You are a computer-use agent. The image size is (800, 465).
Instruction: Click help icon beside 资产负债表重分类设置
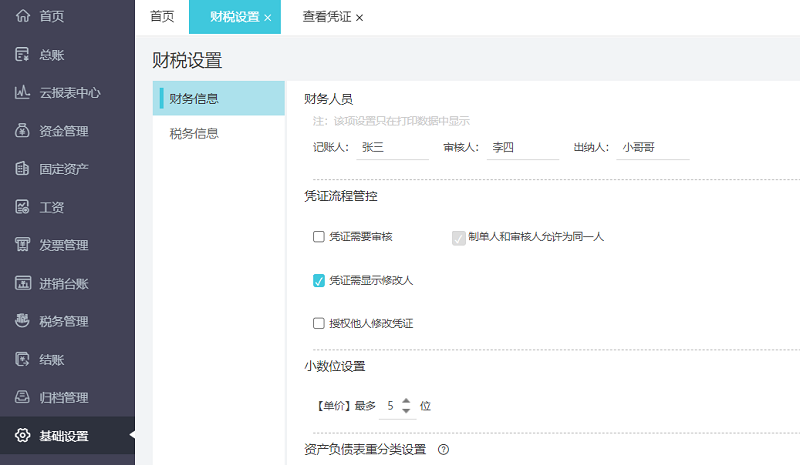tap(443, 449)
